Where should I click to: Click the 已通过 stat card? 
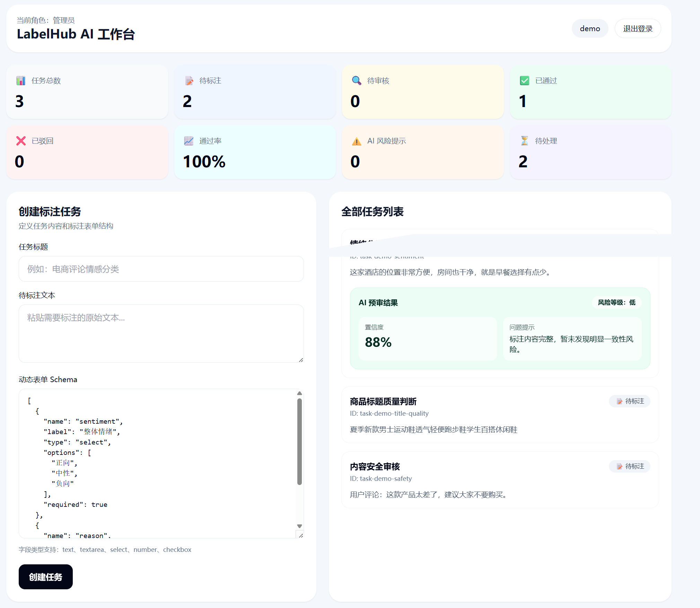click(x=590, y=92)
